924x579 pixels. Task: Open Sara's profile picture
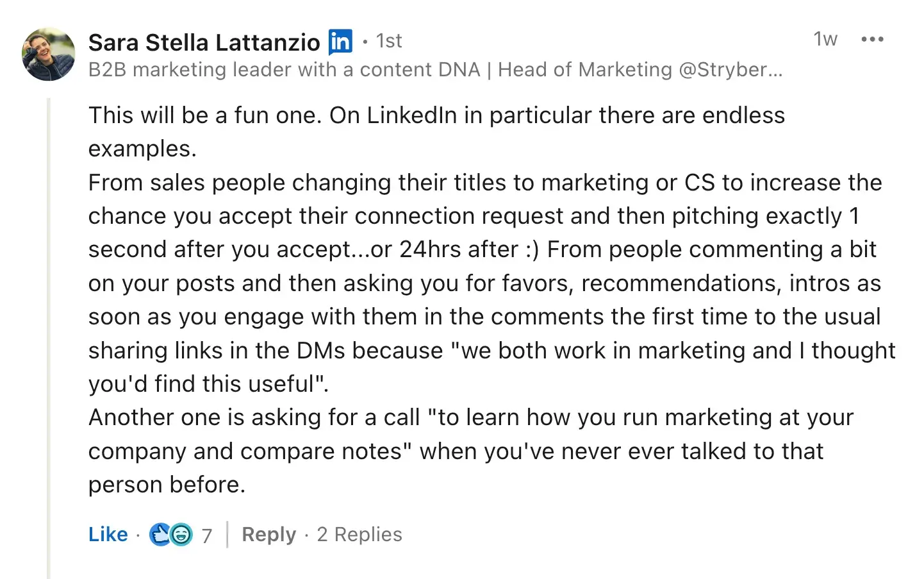49,54
